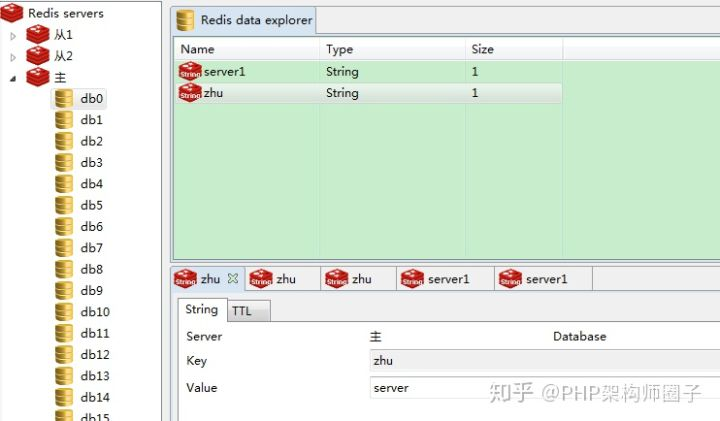Select the db5 database icon
The image size is (720, 421).
pos(64,205)
